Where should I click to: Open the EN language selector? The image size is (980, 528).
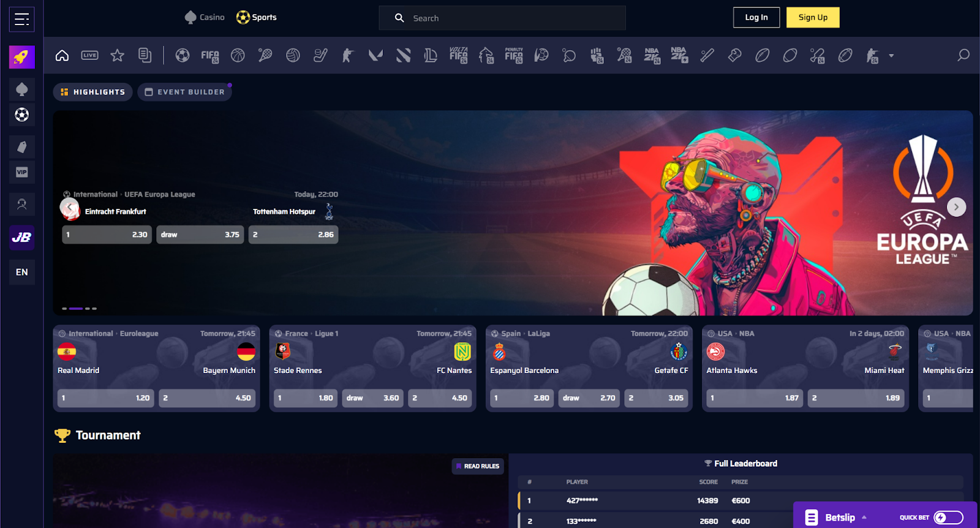point(21,272)
